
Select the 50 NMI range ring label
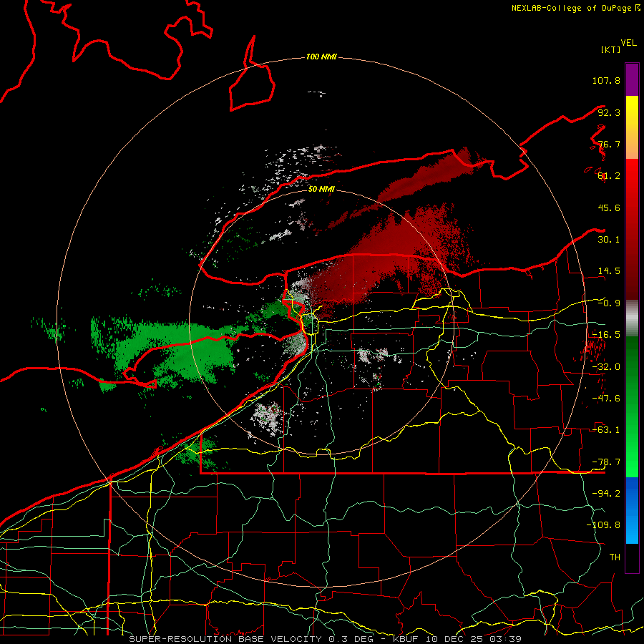point(321,189)
